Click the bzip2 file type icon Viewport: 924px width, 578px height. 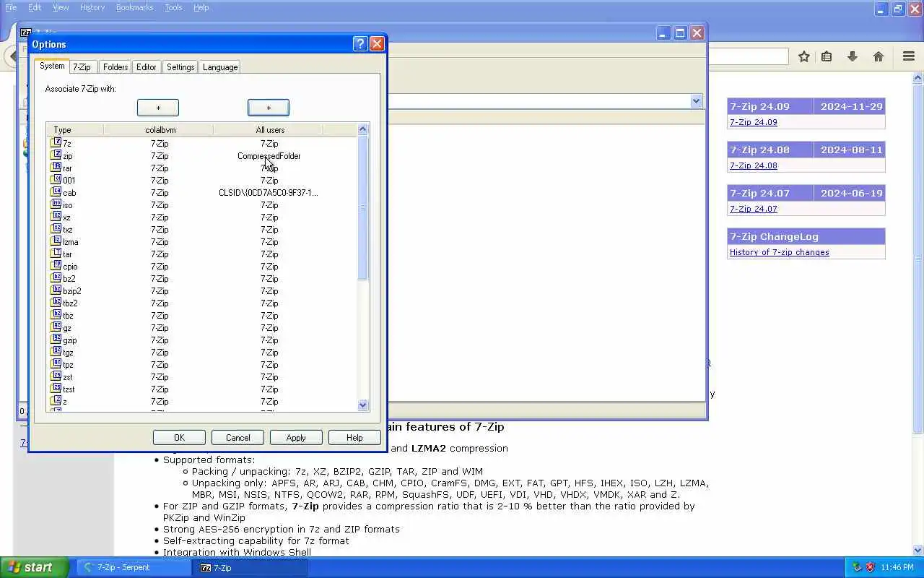[x=56, y=290]
